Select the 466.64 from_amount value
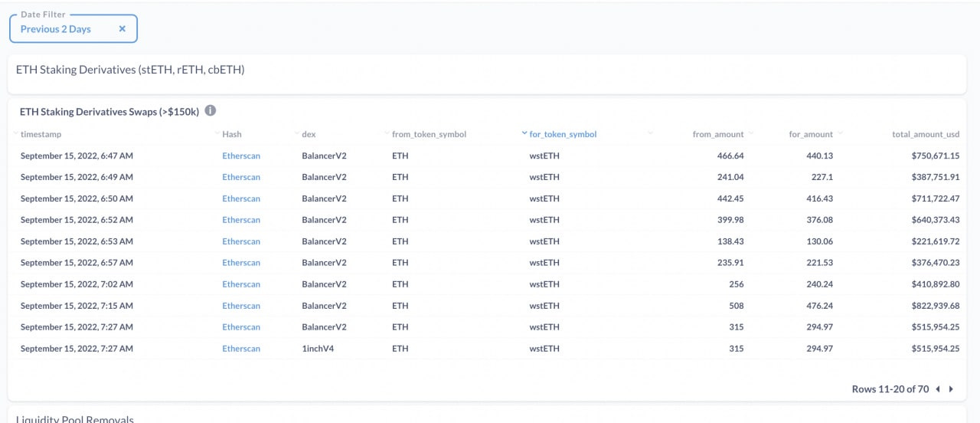Viewport: 980px width, 423px height. [730, 156]
